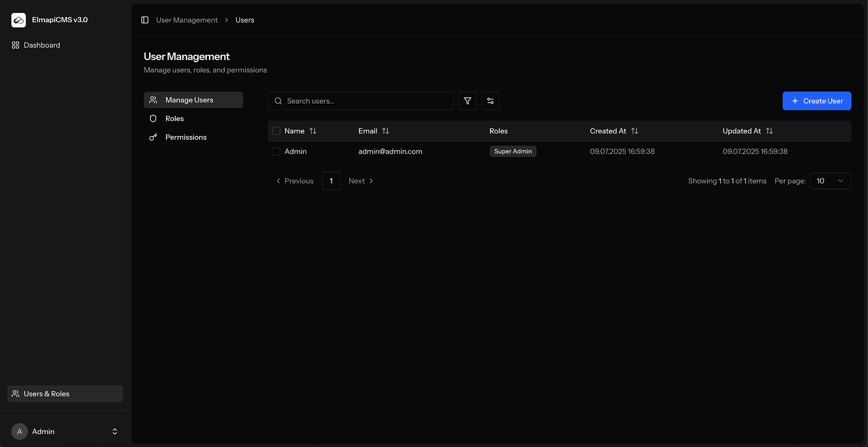This screenshot has width=868, height=447.
Task: Click the Create User button
Action: tap(817, 101)
